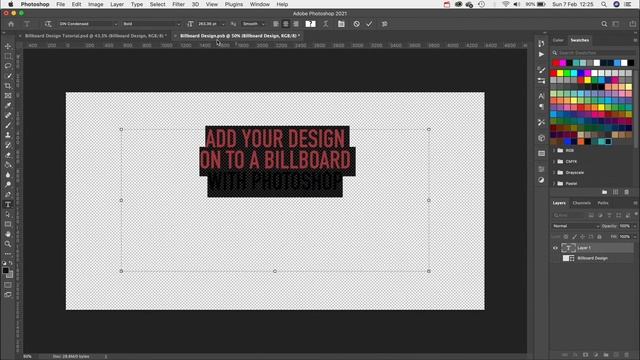Viewport: 640px width, 360px height.
Task: Open the Window menu
Action: point(260,4)
